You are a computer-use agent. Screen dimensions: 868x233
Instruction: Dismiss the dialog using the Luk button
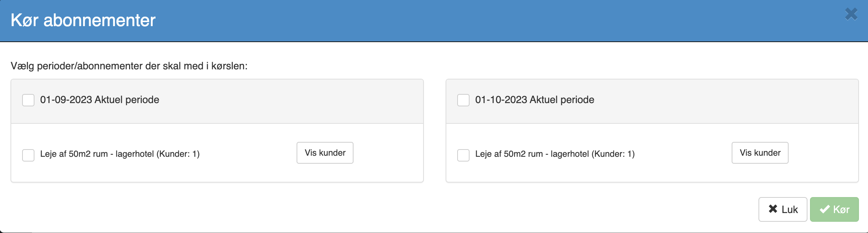click(783, 209)
